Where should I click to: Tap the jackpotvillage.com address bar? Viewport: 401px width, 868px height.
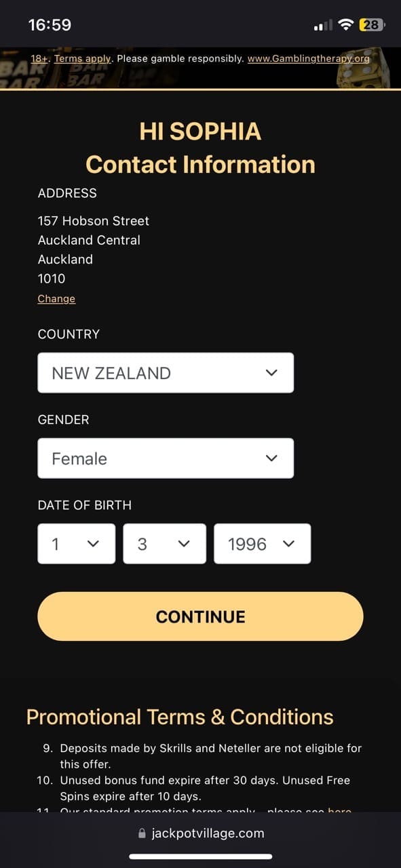tap(200, 833)
